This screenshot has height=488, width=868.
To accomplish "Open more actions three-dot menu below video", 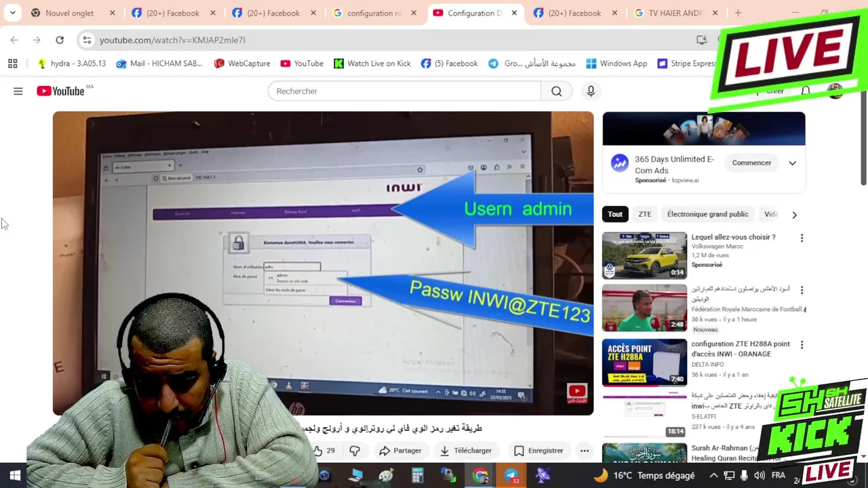I will click(x=585, y=451).
